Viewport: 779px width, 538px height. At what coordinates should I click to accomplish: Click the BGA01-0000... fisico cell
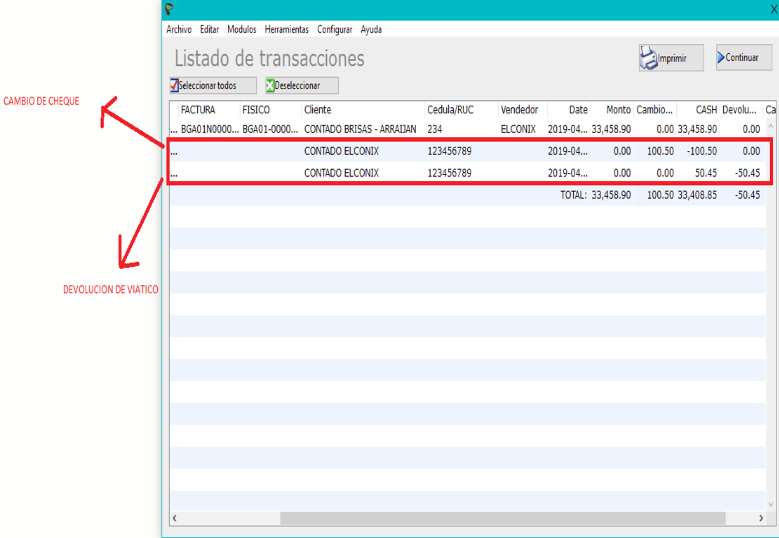coord(270,129)
